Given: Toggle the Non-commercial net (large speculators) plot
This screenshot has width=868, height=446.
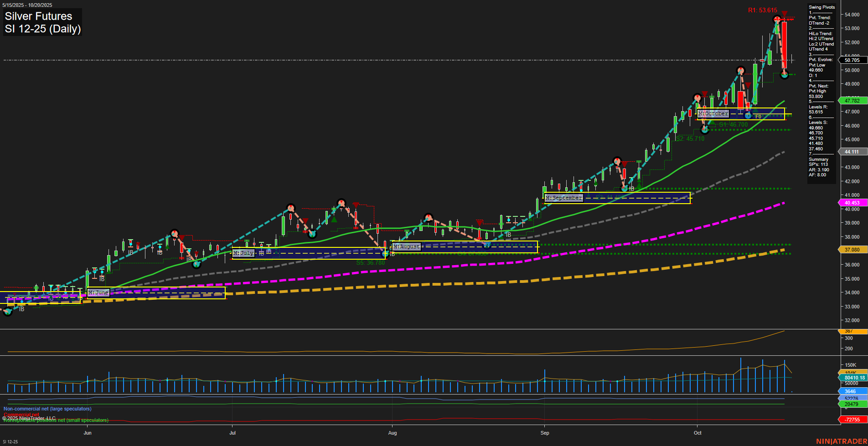Looking at the screenshot, I should tap(47, 409).
